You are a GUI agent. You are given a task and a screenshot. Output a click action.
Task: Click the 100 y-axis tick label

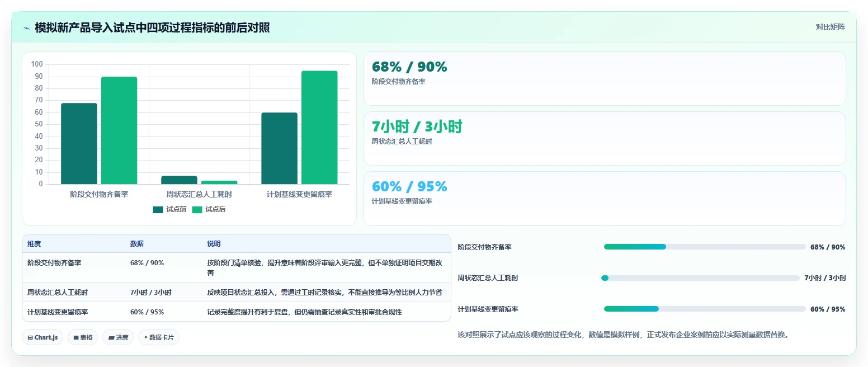(x=37, y=64)
